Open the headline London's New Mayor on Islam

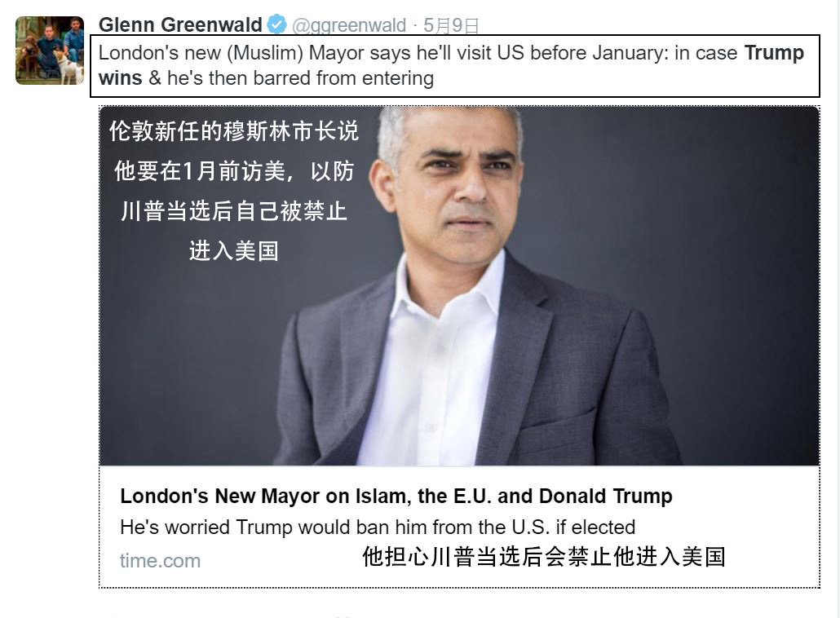click(396, 496)
